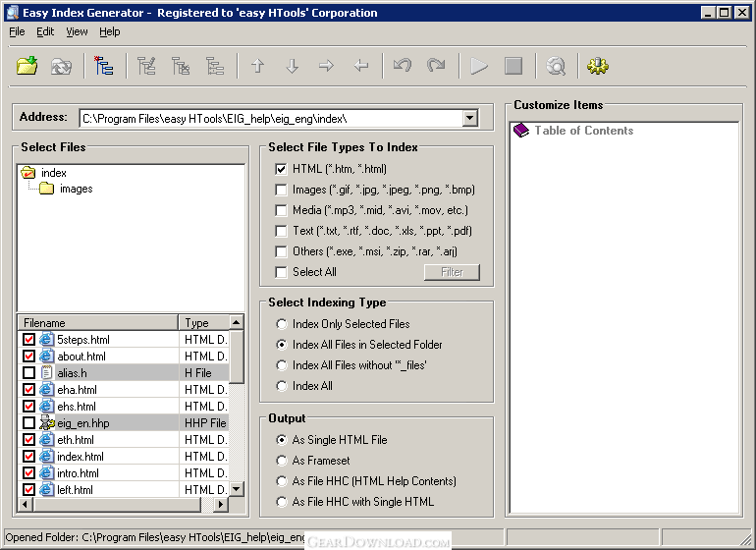Click the Preview magnifier toolbar icon
Image resolution: width=756 pixels, height=550 pixels.
pos(556,66)
